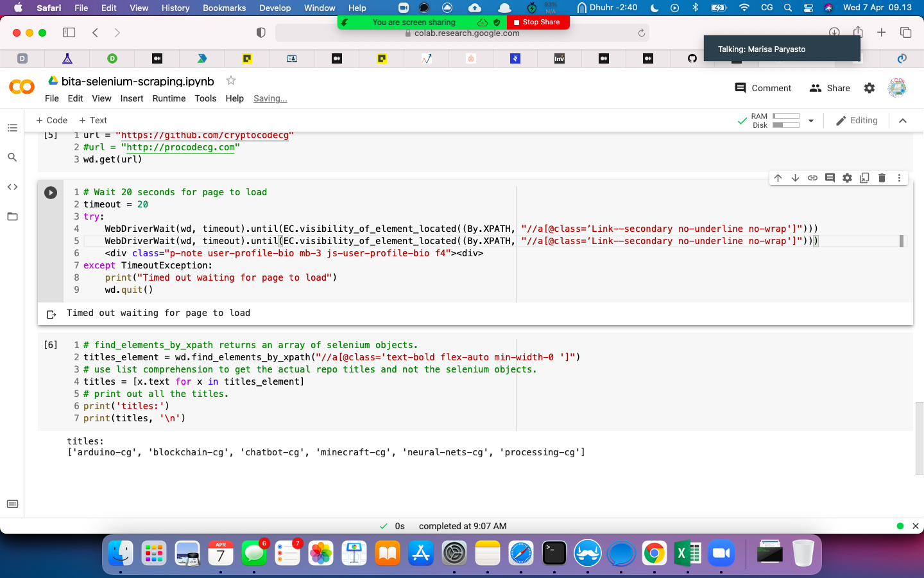
Task: Open Safari privacy shield report
Action: tap(261, 33)
